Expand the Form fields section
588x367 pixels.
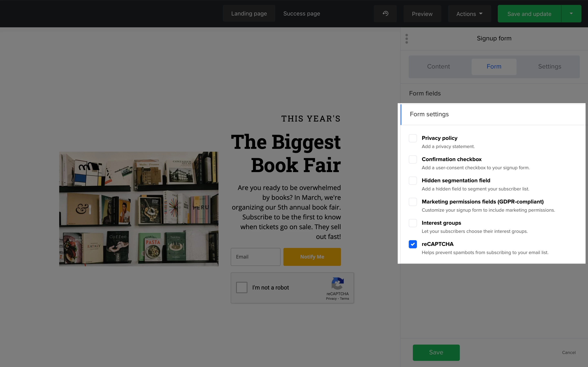tap(425, 93)
